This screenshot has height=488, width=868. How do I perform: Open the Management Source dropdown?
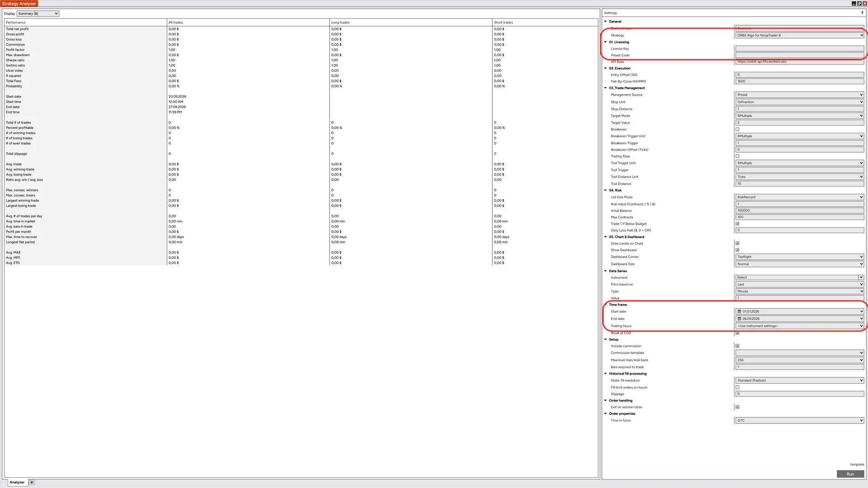point(800,95)
